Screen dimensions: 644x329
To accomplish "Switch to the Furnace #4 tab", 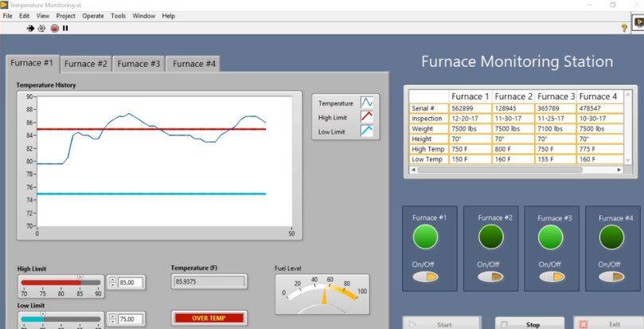I will (x=193, y=64).
